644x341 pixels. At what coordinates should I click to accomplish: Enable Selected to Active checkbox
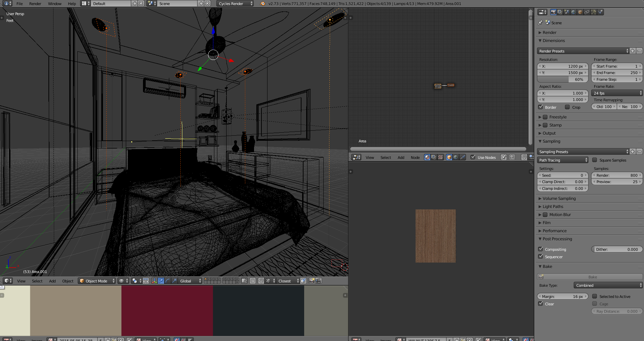click(595, 296)
